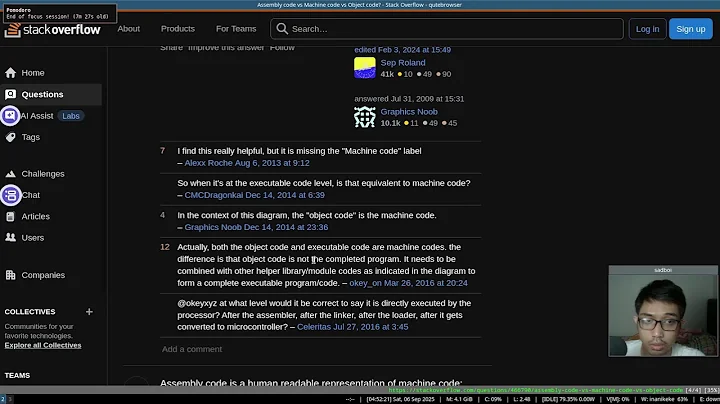
Task: Open AI Assist icon in sidebar
Action: click(x=10, y=116)
